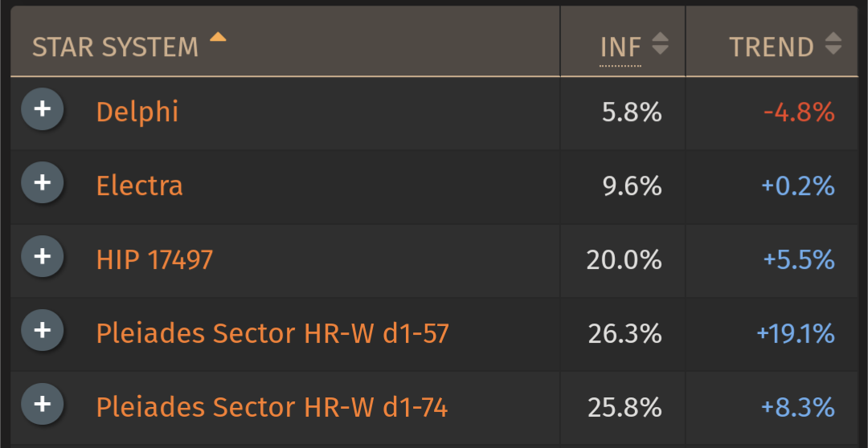Select the 25.8% influence cell
The height and width of the screenshot is (448, 868).
pos(623,408)
